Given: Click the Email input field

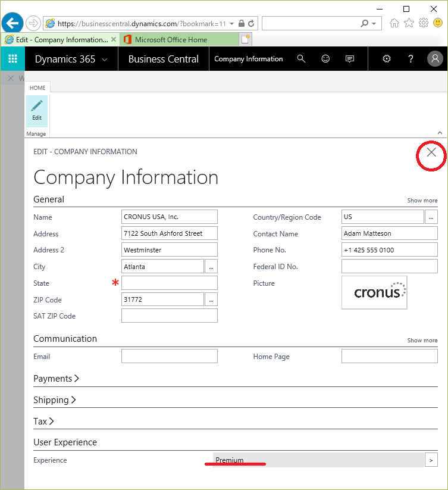Looking at the screenshot, I should coord(169,356).
